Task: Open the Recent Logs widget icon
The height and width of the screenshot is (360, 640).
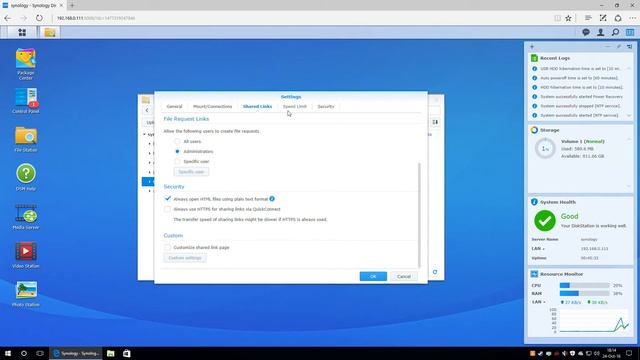Action: coord(534,58)
